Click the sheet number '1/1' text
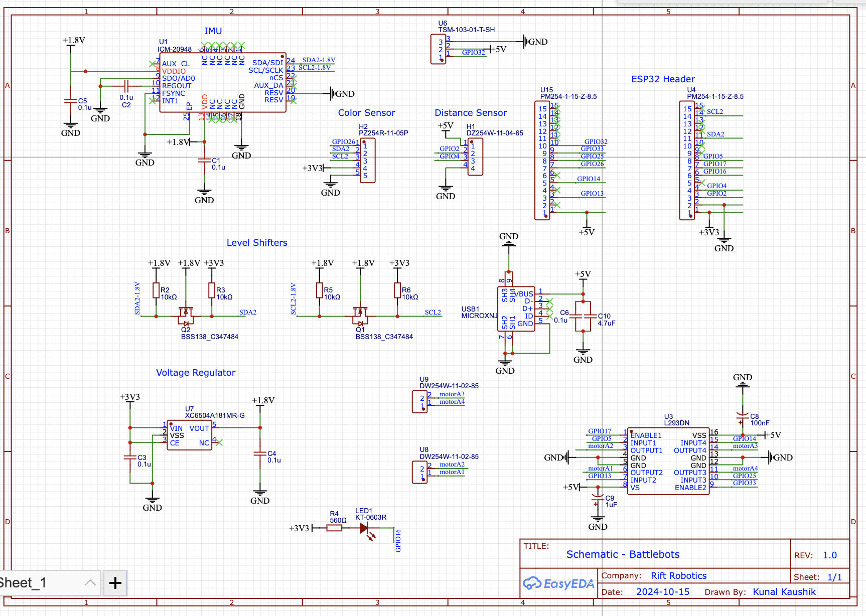The width and height of the screenshot is (866, 616). [834, 577]
